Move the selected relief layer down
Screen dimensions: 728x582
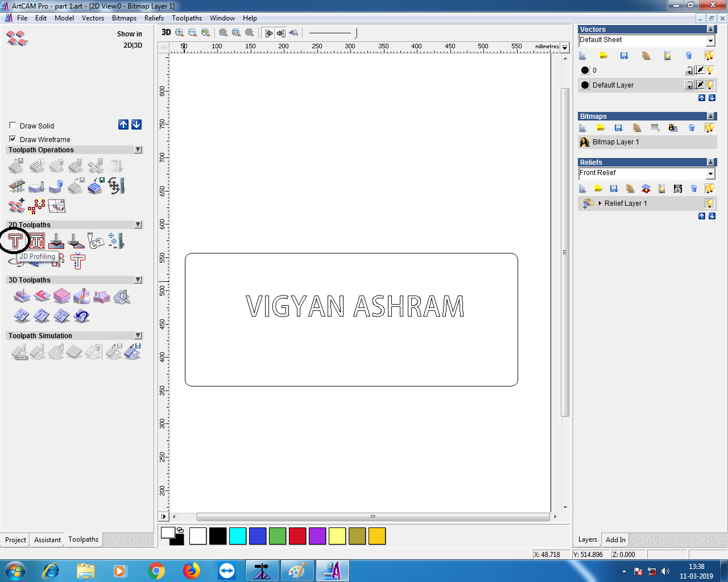pos(712,216)
